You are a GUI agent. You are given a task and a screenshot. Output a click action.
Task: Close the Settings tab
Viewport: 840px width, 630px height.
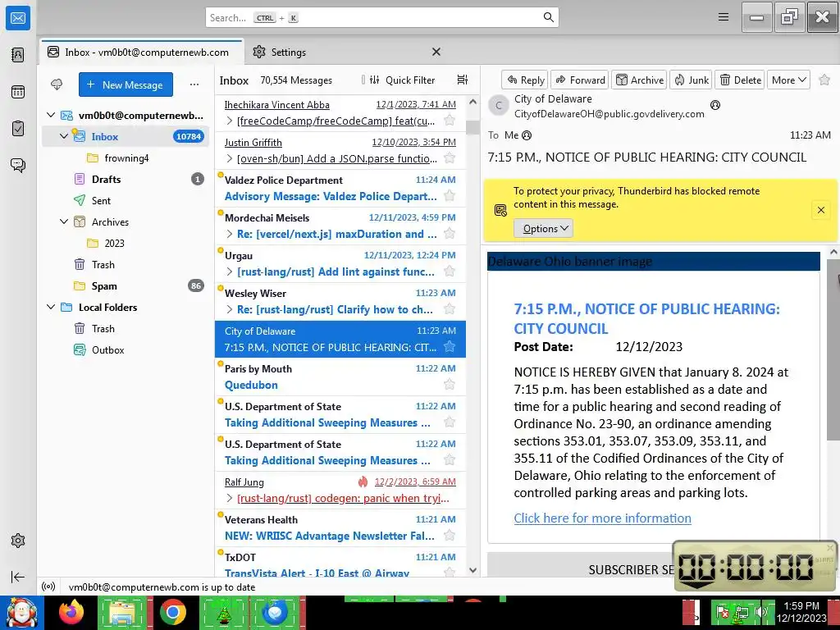[436, 52]
